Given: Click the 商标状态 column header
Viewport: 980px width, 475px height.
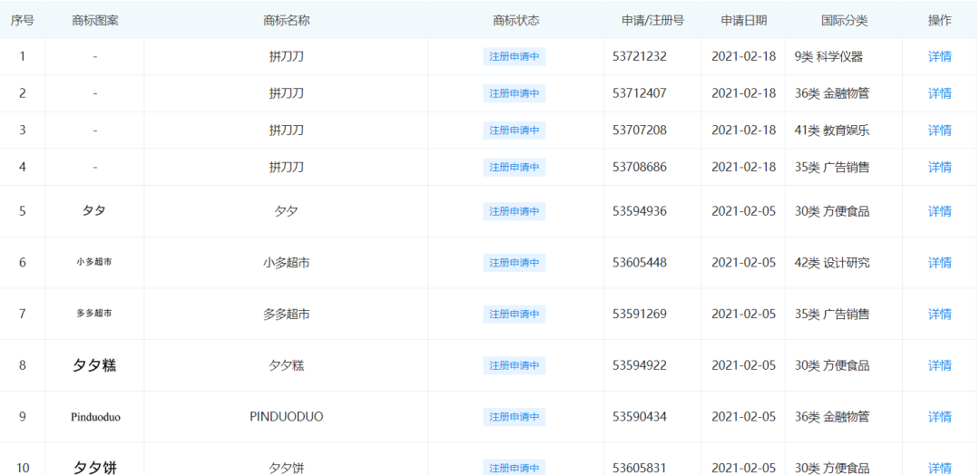Looking at the screenshot, I should click(x=515, y=21).
